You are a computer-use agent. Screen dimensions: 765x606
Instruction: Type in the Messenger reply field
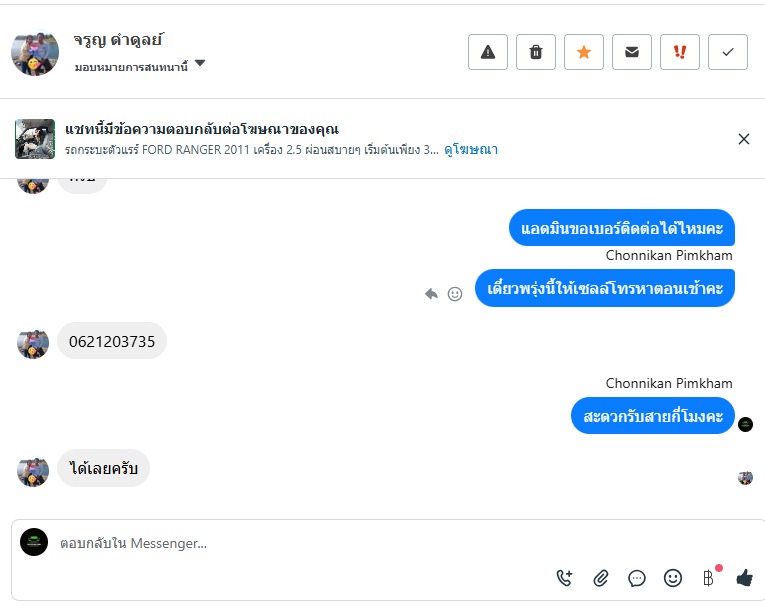[x=300, y=544]
